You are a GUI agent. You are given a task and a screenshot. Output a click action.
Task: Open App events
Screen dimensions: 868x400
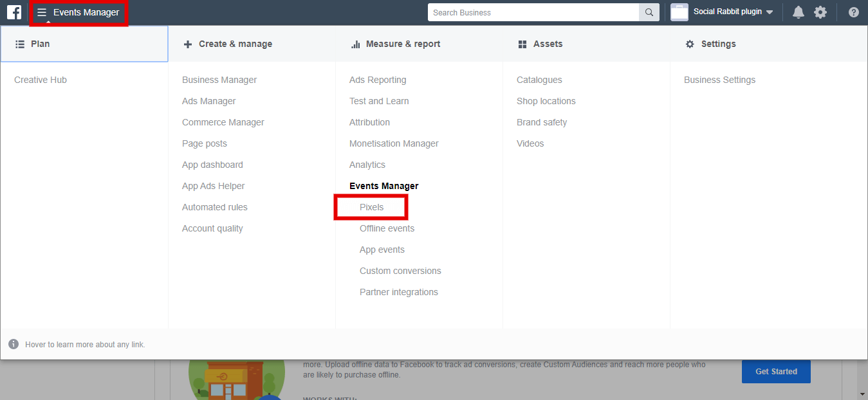pyautogui.click(x=382, y=250)
